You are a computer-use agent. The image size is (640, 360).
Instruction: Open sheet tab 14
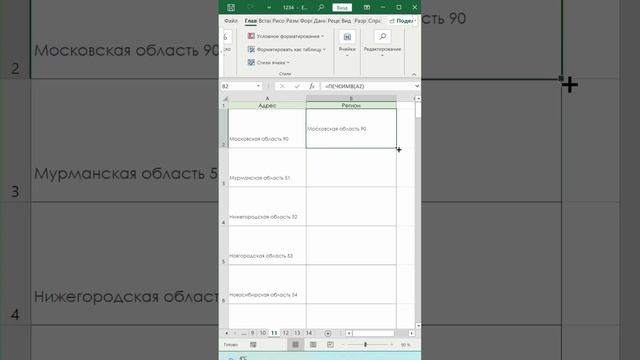(x=309, y=333)
